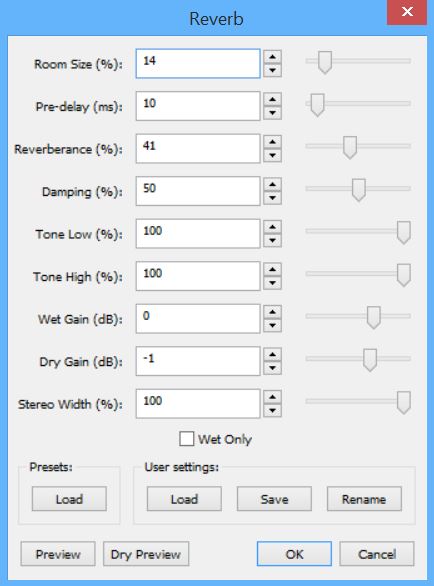This screenshot has width=434, height=586.
Task: Enable the Wet Only checkbox
Action: [187, 439]
